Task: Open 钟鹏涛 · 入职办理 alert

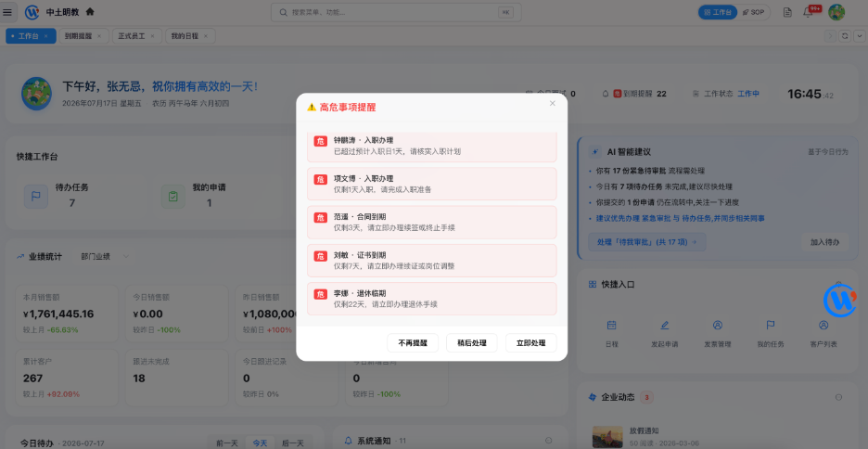Action: point(432,147)
